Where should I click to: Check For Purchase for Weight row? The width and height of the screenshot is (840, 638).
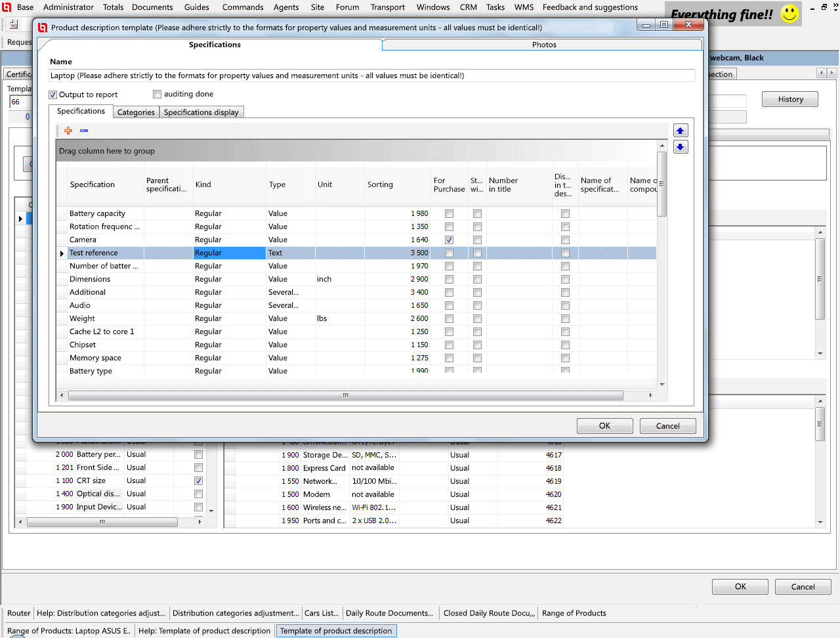coord(449,318)
